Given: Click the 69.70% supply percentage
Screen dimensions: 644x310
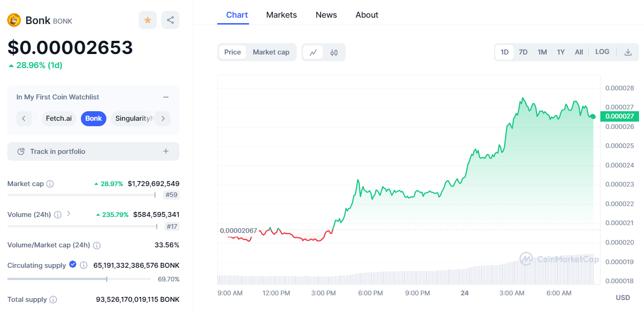Looking at the screenshot, I should coord(169,279).
